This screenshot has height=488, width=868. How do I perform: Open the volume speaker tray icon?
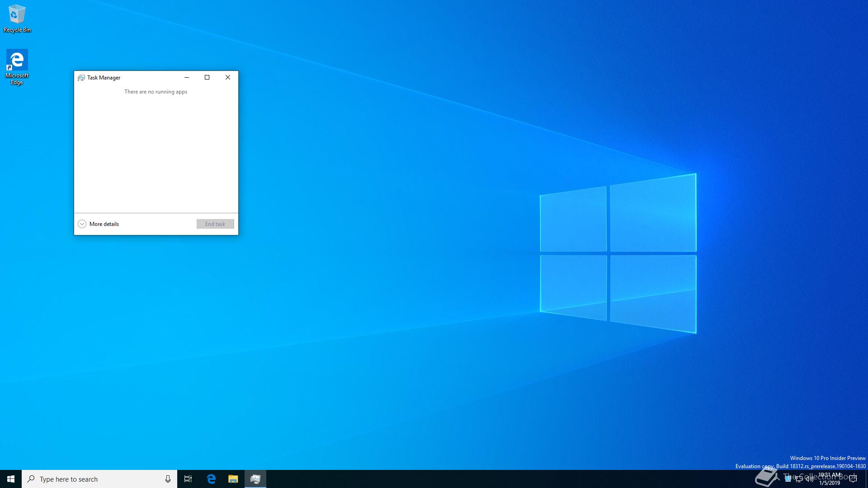coord(810,479)
